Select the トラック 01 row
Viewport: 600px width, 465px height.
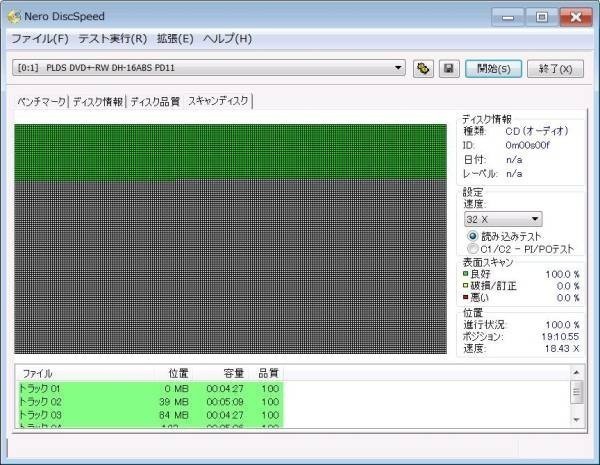[x=150, y=389]
